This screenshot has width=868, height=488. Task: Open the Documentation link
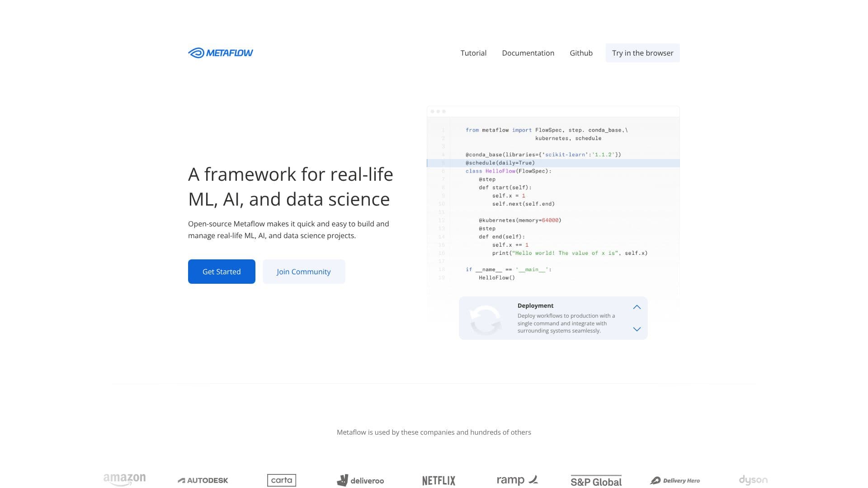[x=528, y=53]
